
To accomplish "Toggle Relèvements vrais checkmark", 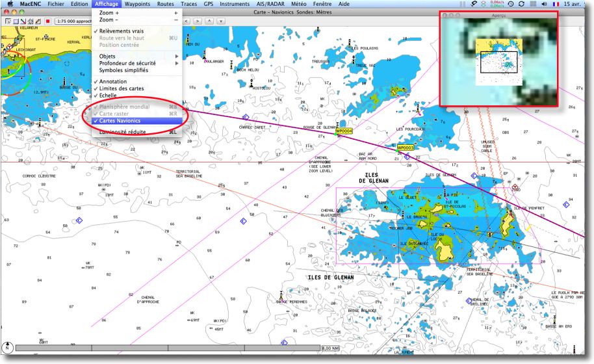I will click(x=136, y=31).
